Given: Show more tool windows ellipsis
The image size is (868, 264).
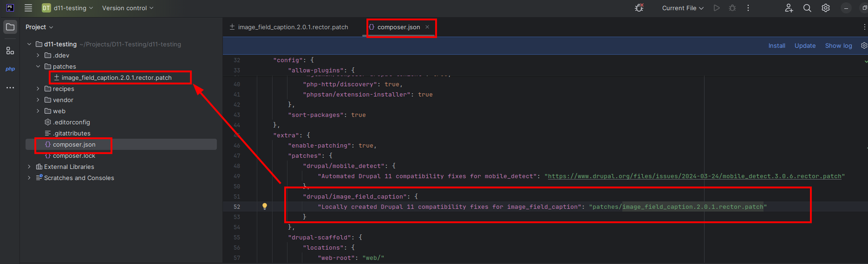Looking at the screenshot, I should pyautogui.click(x=10, y=87).
